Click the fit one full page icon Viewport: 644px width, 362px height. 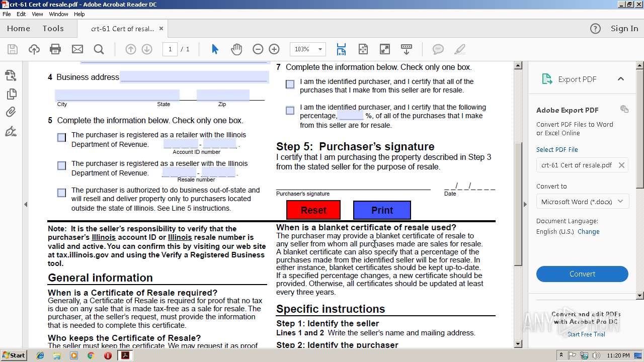[x=363, y=49]
